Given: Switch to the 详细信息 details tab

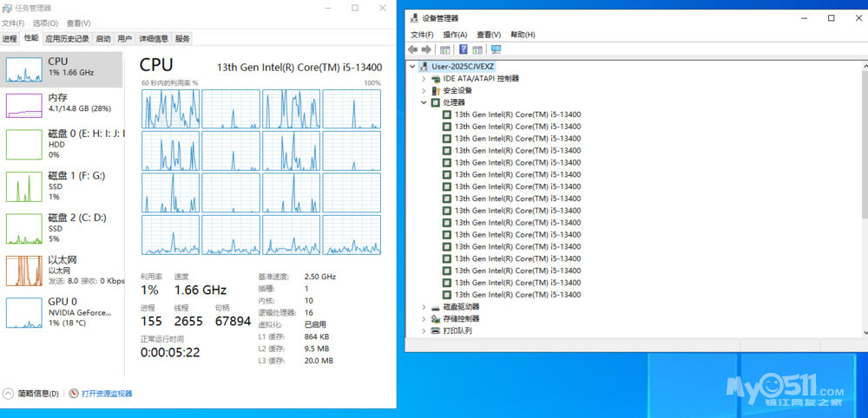Looking at the screenshot, I should (154, 38).
